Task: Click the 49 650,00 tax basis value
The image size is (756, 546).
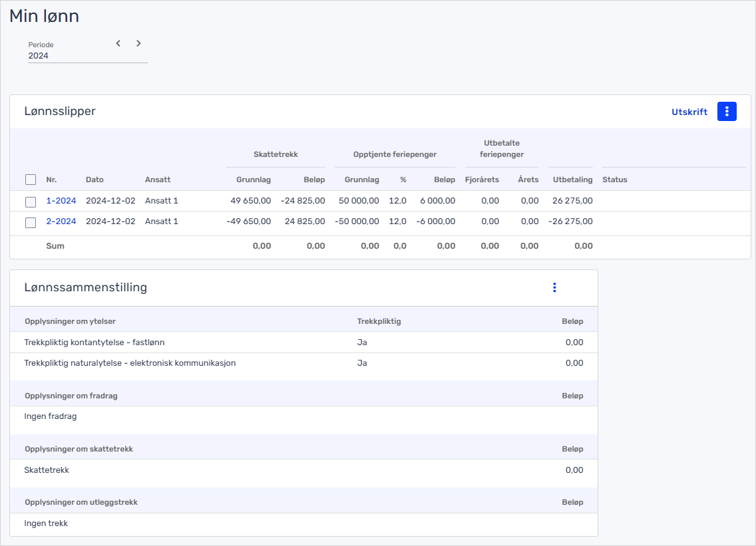Action: coord(251,200)
